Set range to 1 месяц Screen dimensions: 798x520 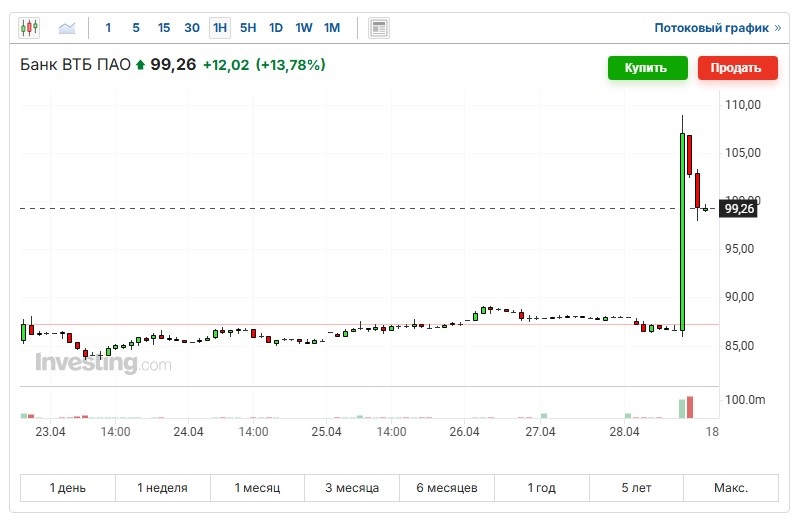click(258, 487)
